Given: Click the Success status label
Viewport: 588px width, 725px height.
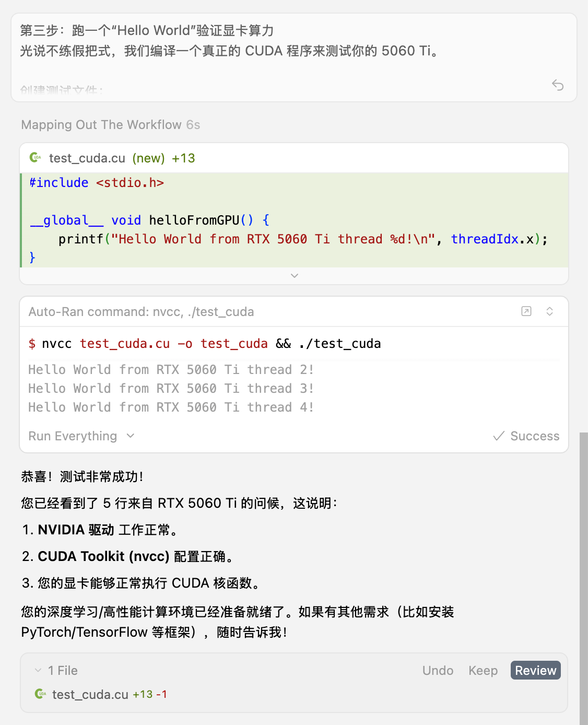Looking at the screenshot, I should [526, 436].
